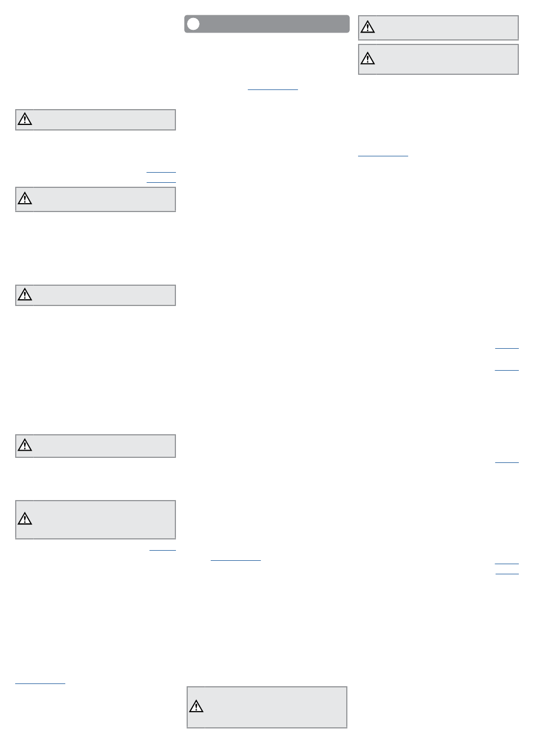534x756 pixels.
Task: Click the white circle in the gray header bar
Action: point(193,24)
